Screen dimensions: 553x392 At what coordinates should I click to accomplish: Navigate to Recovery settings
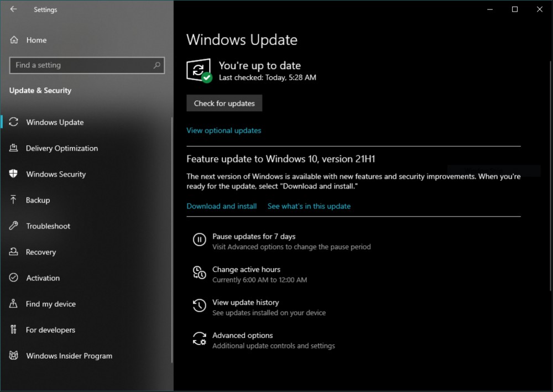coord(86,252)
